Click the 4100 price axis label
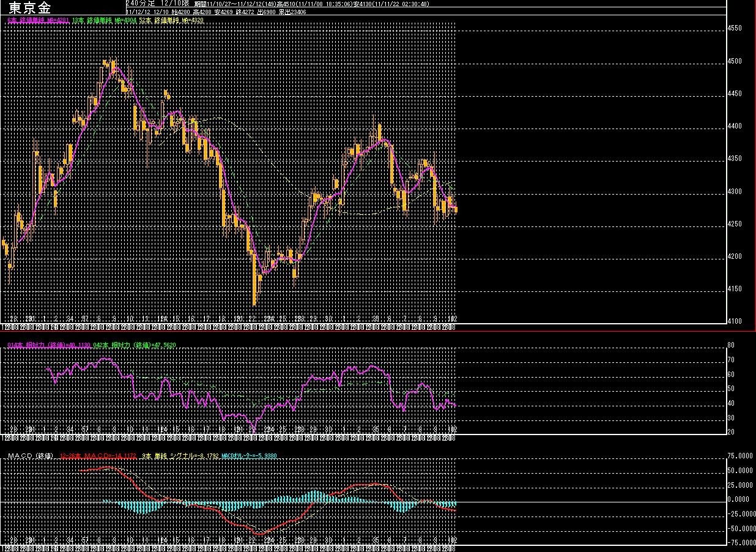 (x=735, y=321)
